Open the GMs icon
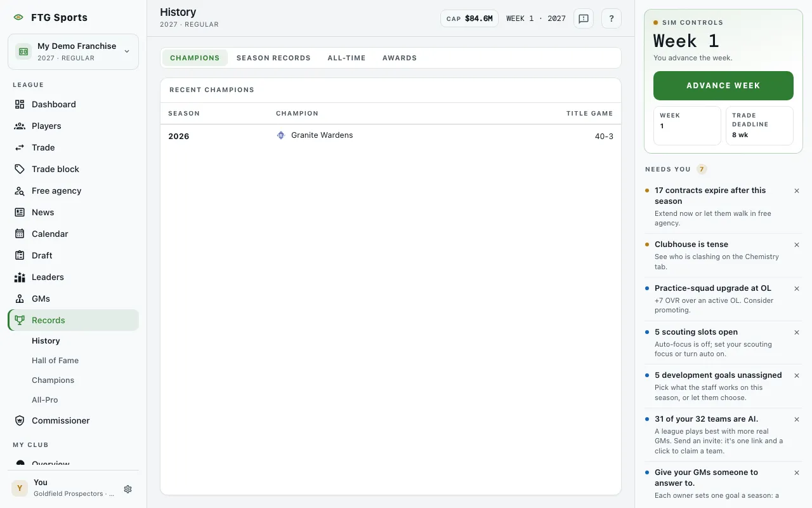Viewport: 812px width, 508px height. click(20, 298)
